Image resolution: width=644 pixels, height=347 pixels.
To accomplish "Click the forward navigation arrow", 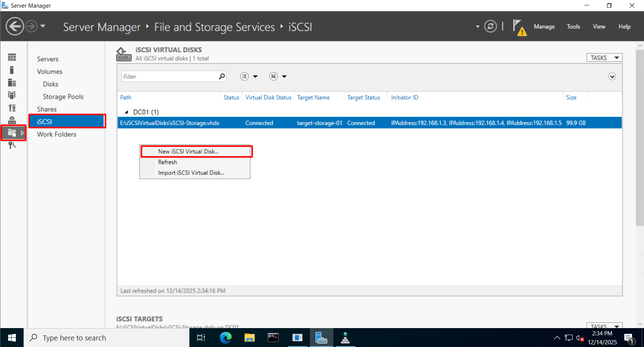I will [x=31, y=26].
